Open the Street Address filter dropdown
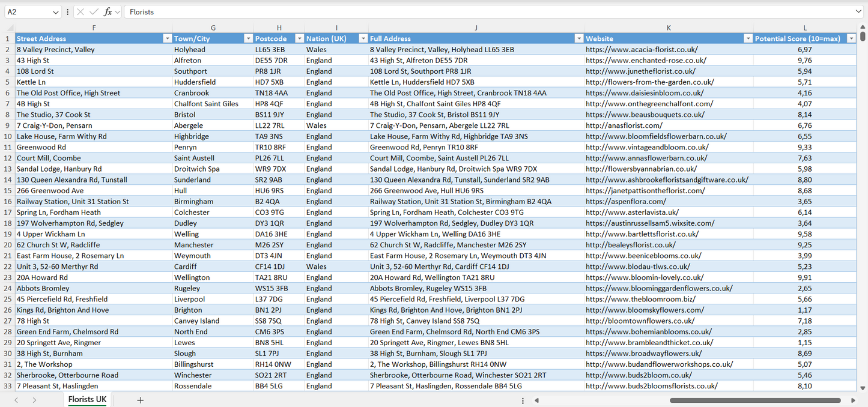868x407 pixels. (168, 38)
